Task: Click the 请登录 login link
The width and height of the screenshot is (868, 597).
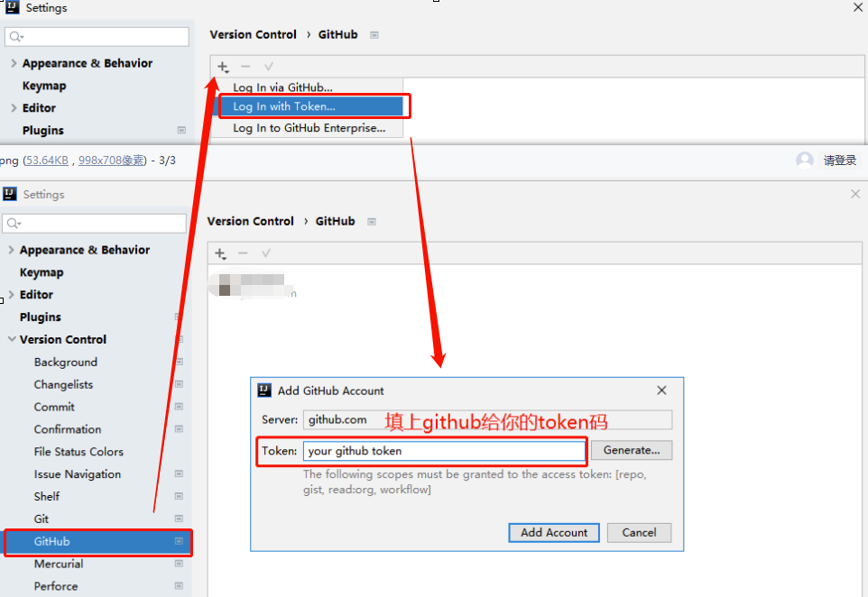Action: pos(840,161)
